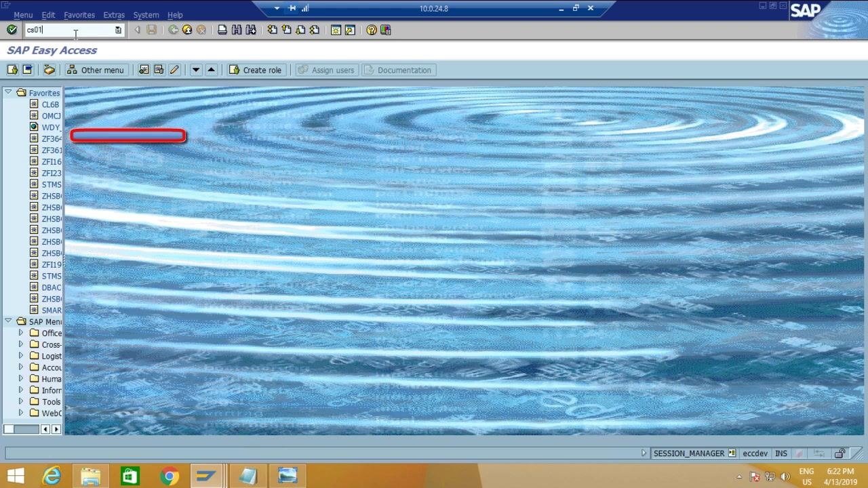Open the command field history dropdown
Viewport: 868px width, 488px height.
click(x=118, y=30)
